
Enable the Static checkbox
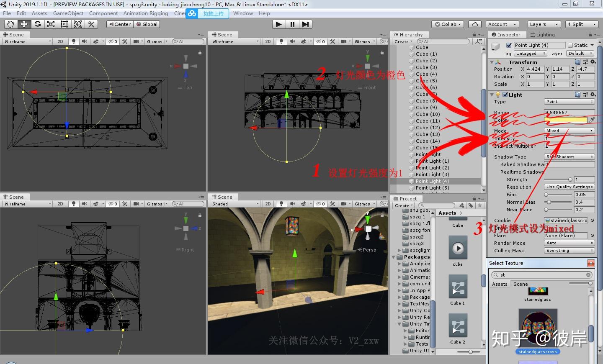pos(570,45)
